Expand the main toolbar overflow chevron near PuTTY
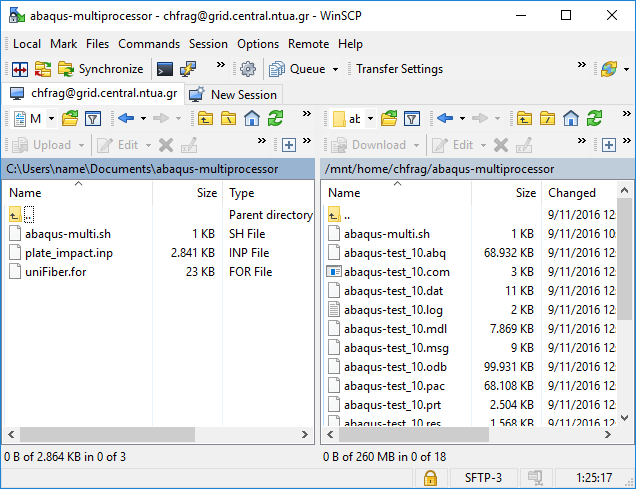The height and width of the screenshot is (489, 636). (221, 65)
